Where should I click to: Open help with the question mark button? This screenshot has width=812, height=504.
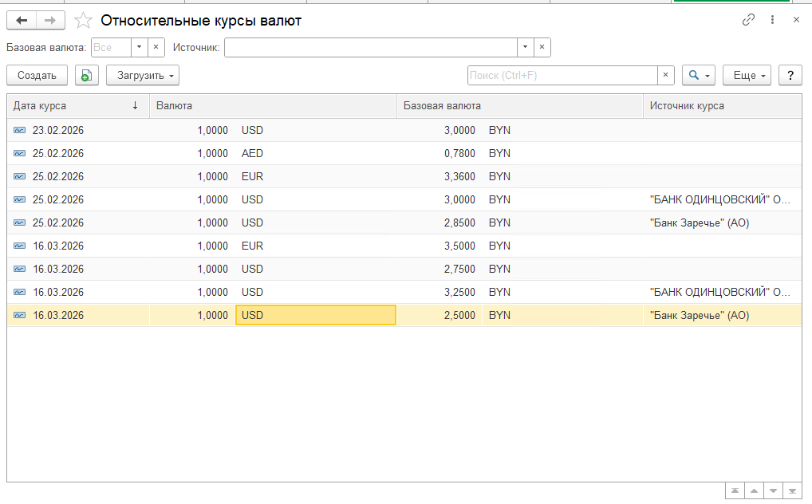pyautogui.click(x=790, y=75)
